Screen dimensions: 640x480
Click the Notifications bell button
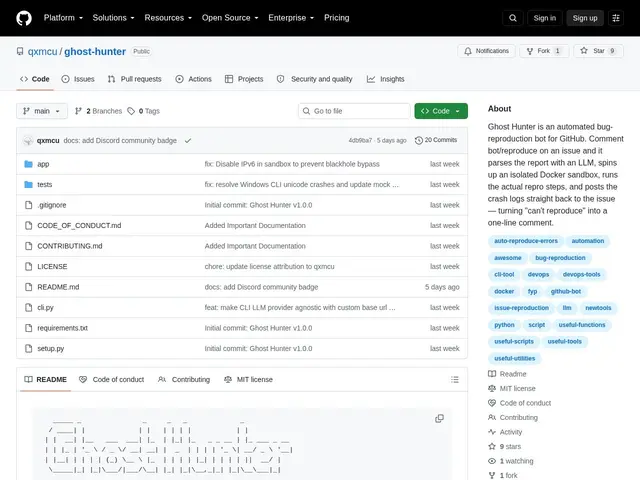pyautogui.click(x=487, y=51)
